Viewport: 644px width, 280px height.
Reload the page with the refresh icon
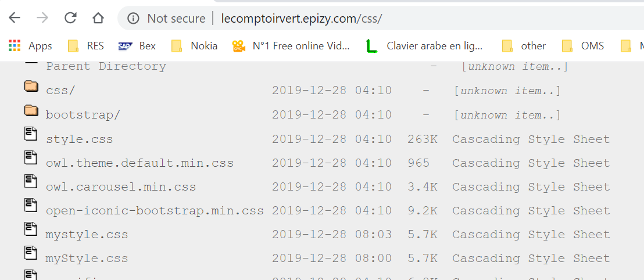coord(71,17)
